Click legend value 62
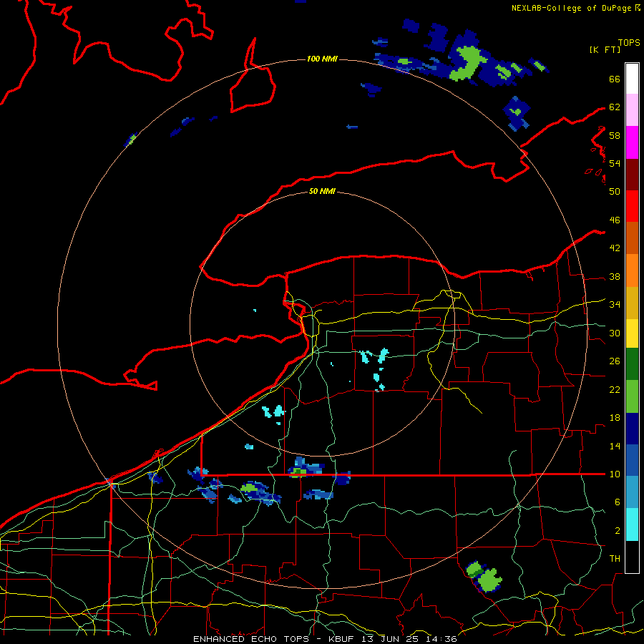Viewport: 644px width, 644px height. pos(615,107)
